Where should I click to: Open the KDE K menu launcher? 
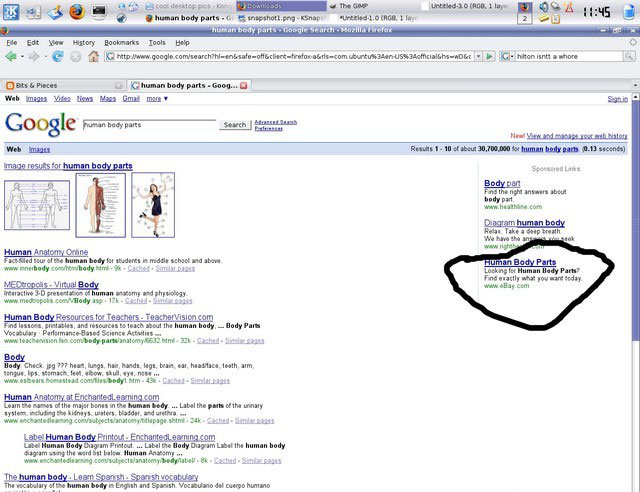tap(11, 11)
